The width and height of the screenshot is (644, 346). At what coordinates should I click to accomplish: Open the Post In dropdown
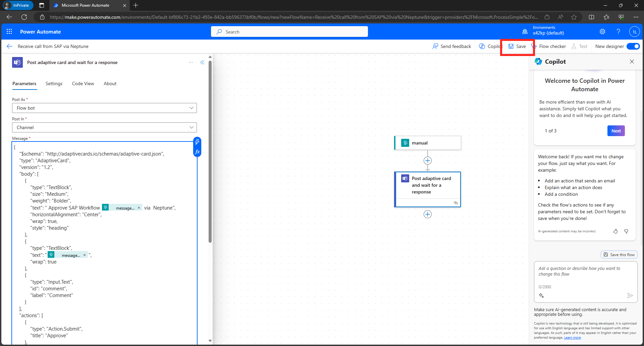tap(104, 127)
